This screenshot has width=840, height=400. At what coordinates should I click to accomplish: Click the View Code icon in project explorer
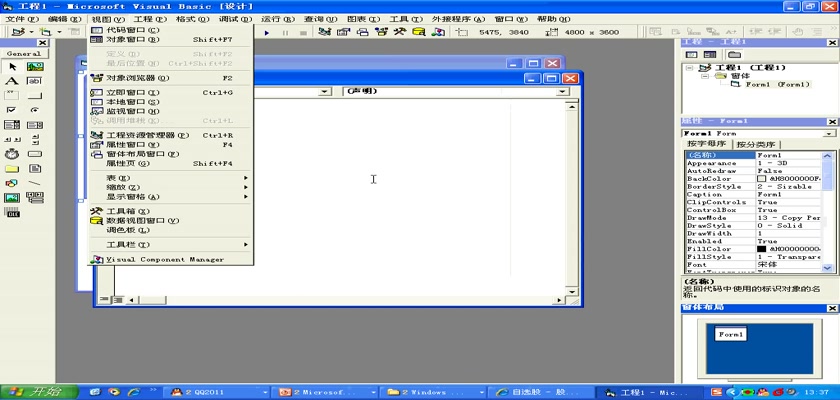pos(691,54)
